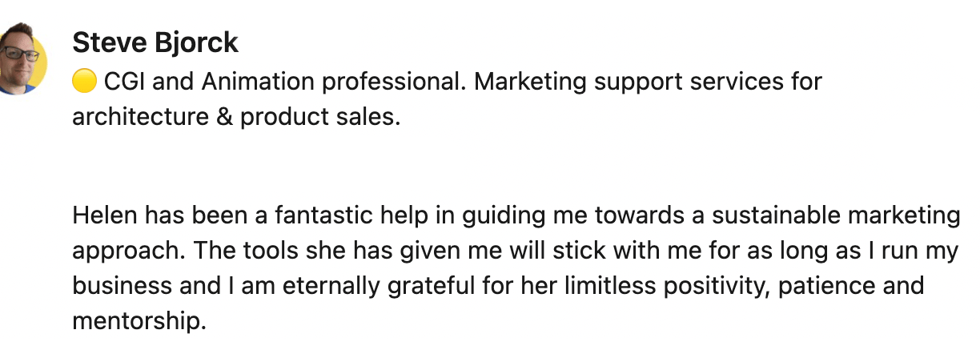Click the word "mentorship" ending the recommendation
Image resolution: width=980 pixels, height=354 pixels.
(135, 322)
